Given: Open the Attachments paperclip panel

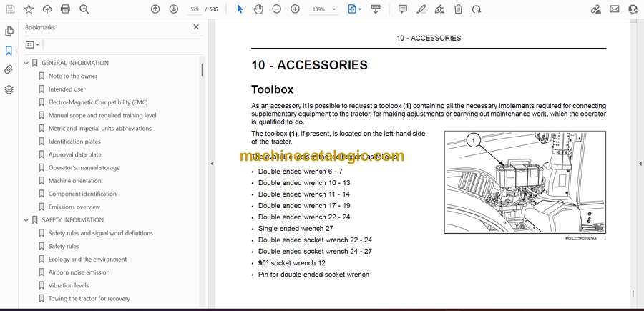Looking at the screenshot, I should (x=9, y=70).
